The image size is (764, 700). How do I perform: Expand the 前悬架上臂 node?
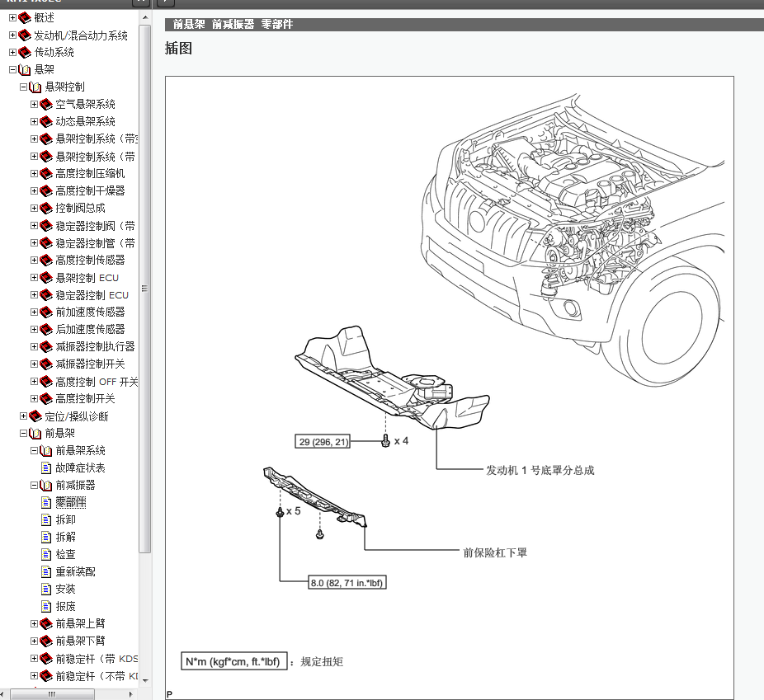34,623
